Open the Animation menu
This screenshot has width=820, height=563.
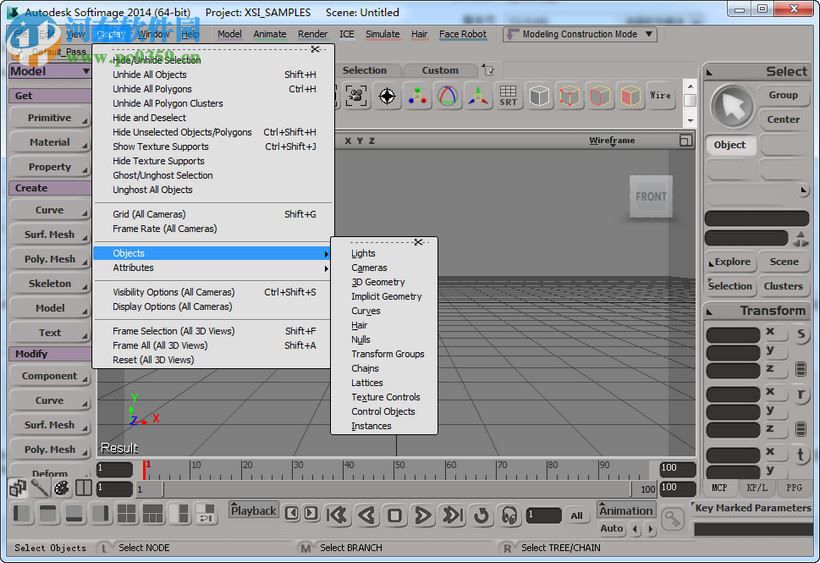point(626,510)
